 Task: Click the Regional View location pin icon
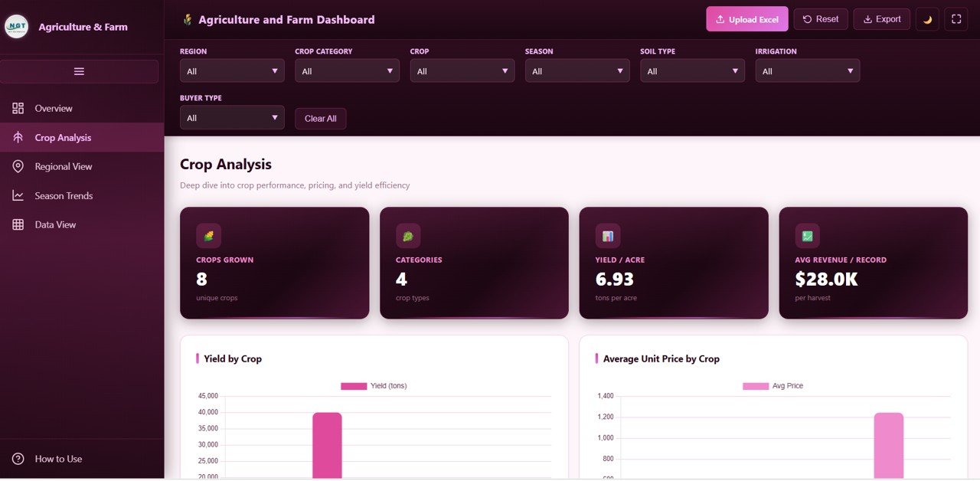tap(18, 166)
